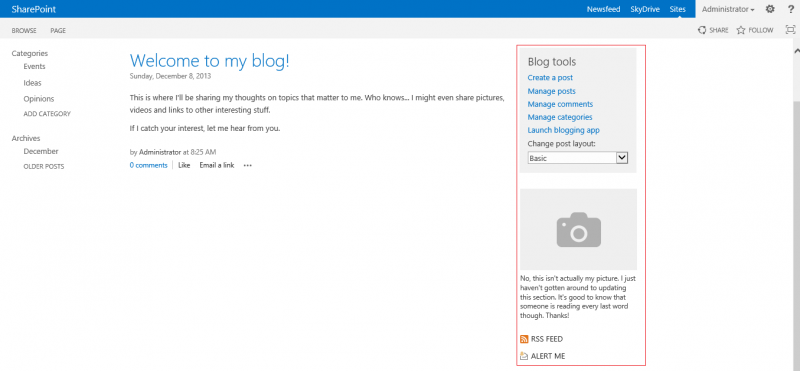Open the Change post layout dropdown

pos(578,158)
